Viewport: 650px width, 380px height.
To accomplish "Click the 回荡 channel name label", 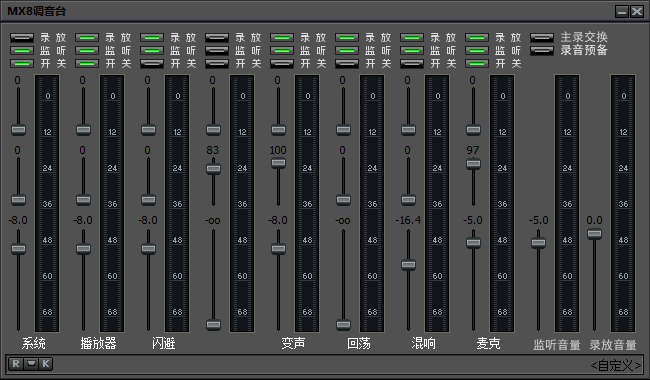I will click(359, 343).
